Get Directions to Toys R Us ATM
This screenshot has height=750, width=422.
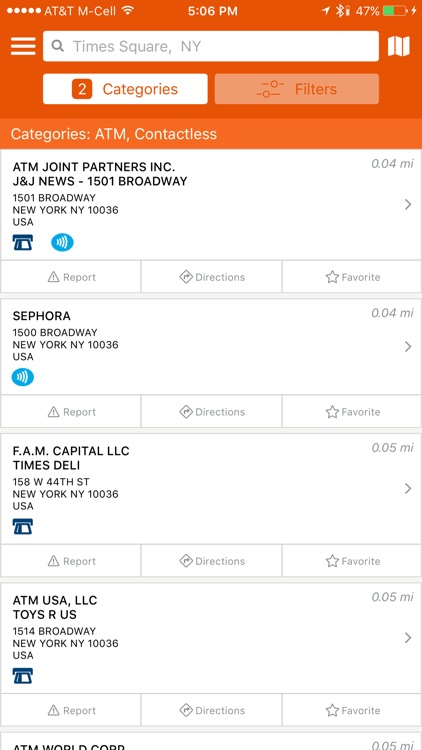pos(211,710)
